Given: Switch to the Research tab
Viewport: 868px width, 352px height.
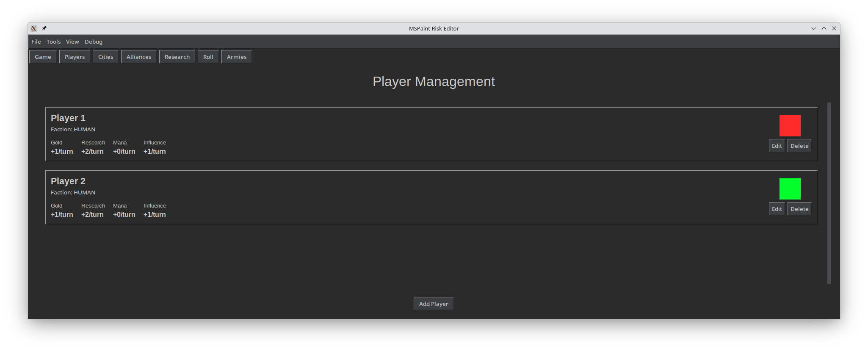Looking at the screenshot, I should [177, 57].
